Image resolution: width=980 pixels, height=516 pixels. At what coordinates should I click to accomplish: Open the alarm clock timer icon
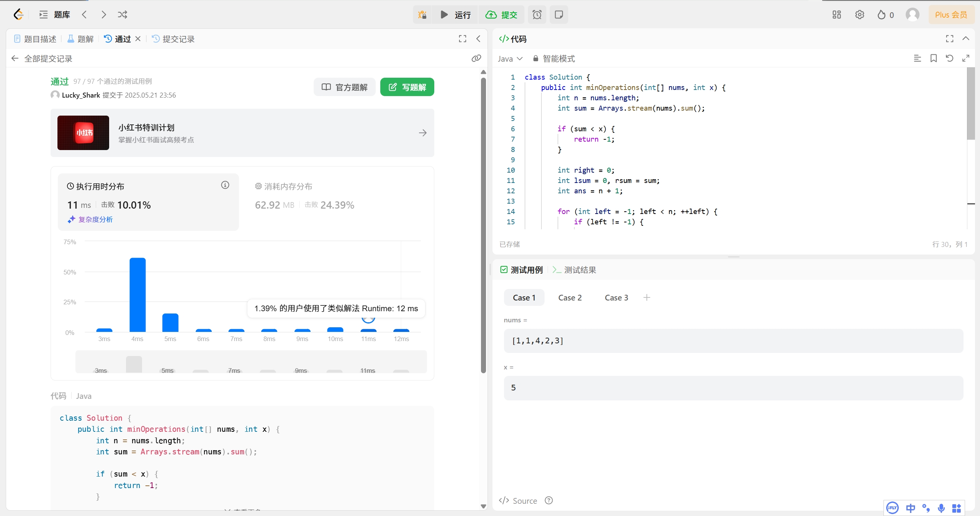pyautogui.click(x=537, y=15)
